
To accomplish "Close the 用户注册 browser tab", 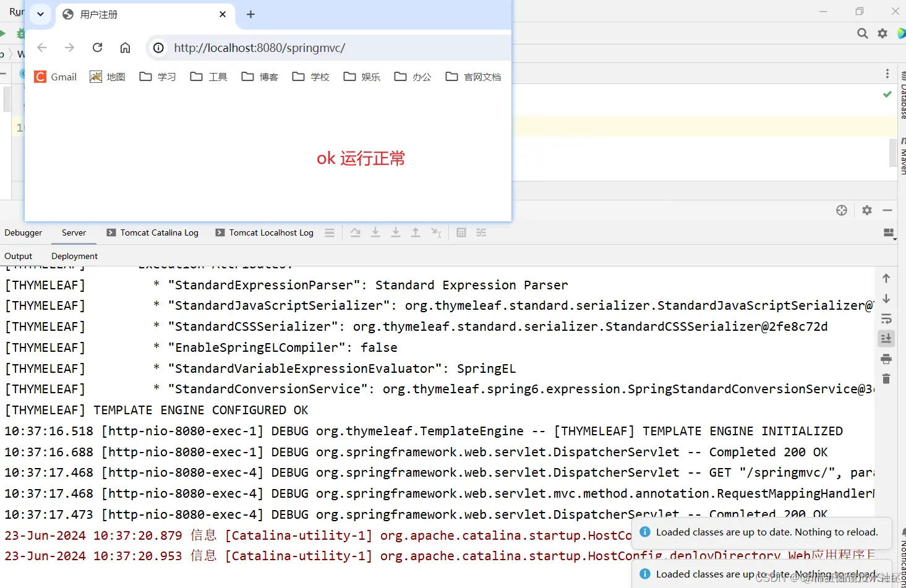I will 223,14.
